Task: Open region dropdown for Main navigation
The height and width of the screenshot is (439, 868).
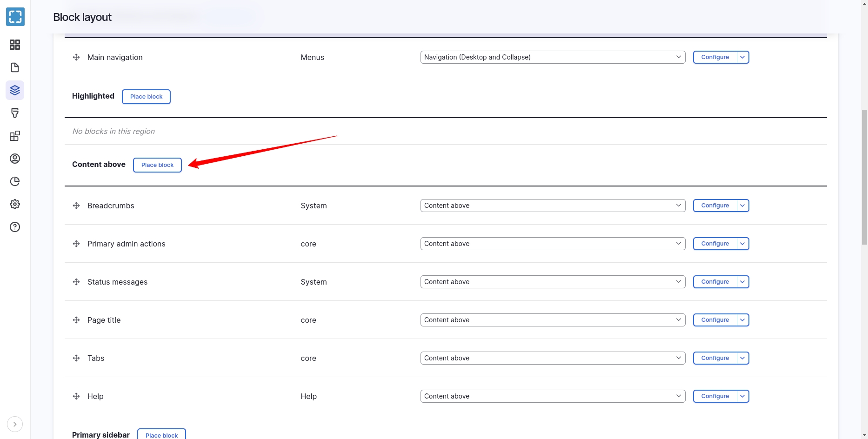Action: pyautogui.click(x=552, y=57)
